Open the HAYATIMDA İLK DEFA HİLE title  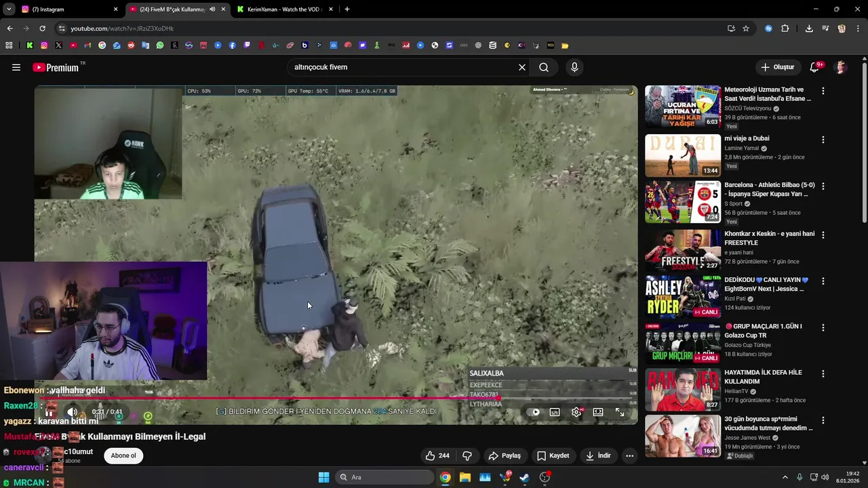[763, 377]
